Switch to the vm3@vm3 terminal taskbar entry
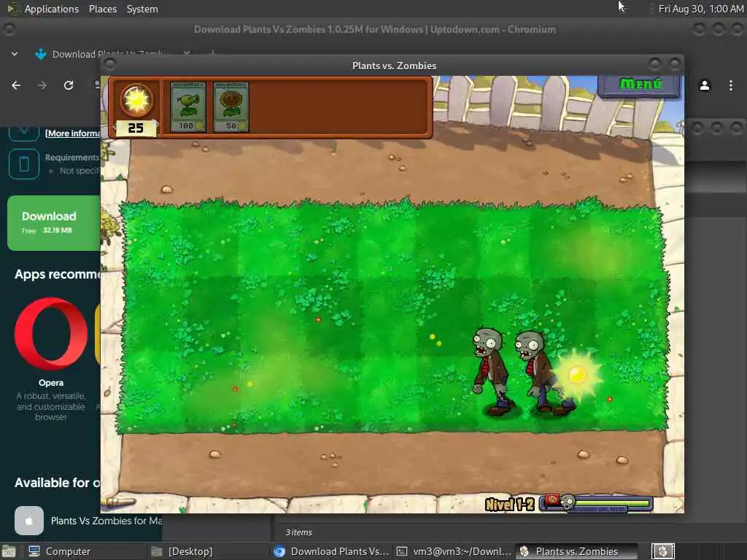747x560 pixels. pyautogui.click(x=454, y=551)
